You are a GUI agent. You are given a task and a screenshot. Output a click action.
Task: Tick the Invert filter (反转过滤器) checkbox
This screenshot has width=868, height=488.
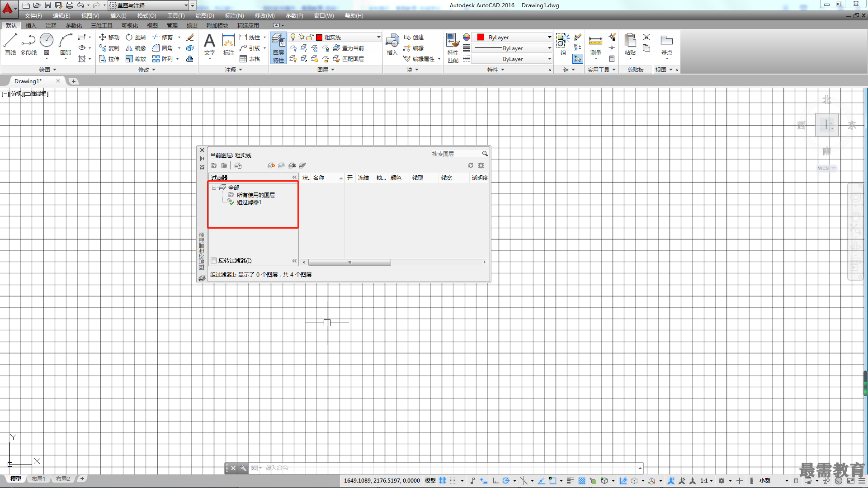(214, 260)
